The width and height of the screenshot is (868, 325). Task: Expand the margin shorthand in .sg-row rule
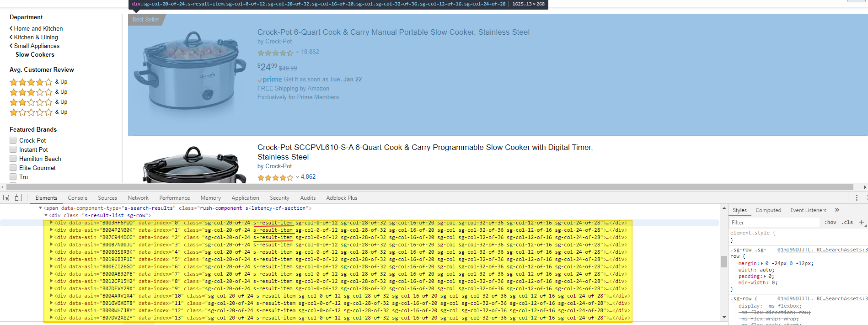pos(762,263)
